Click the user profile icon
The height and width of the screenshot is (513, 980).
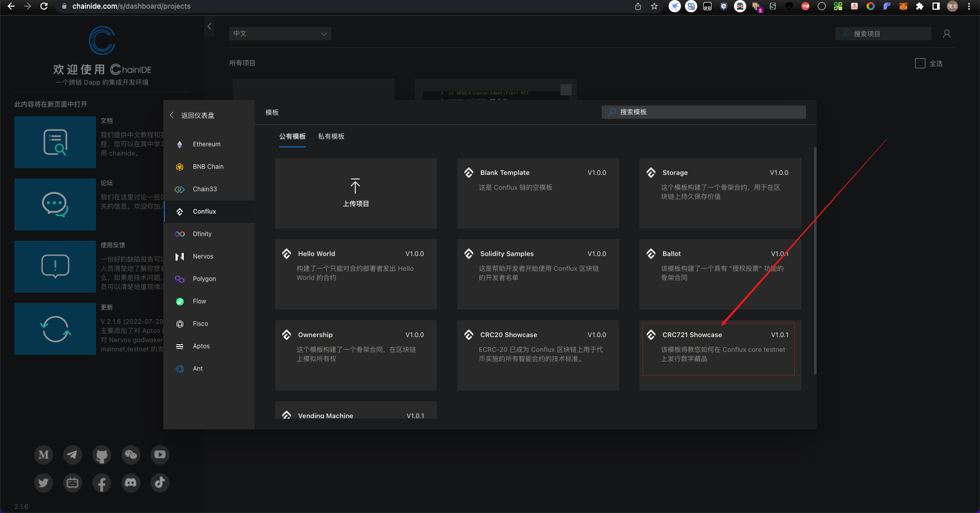click(x=947, y=34)
